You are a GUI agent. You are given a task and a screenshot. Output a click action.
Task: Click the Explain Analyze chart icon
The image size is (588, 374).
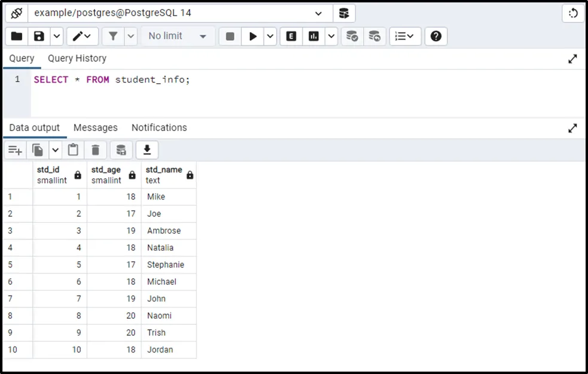tap(313, 37)
